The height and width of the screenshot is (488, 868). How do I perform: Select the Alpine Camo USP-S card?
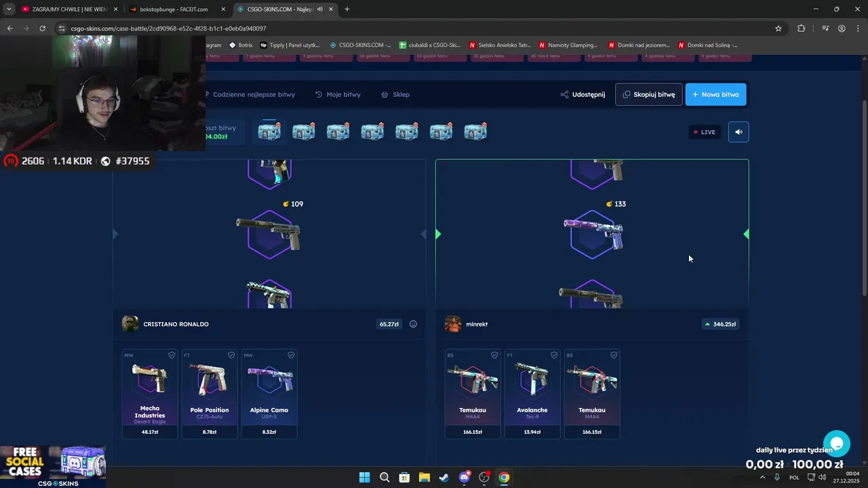269,394
